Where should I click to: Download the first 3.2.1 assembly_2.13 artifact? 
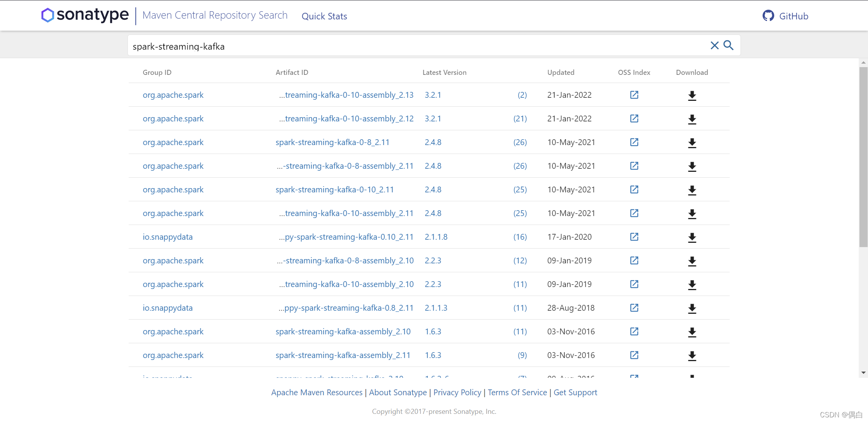(x=692, y=95)
